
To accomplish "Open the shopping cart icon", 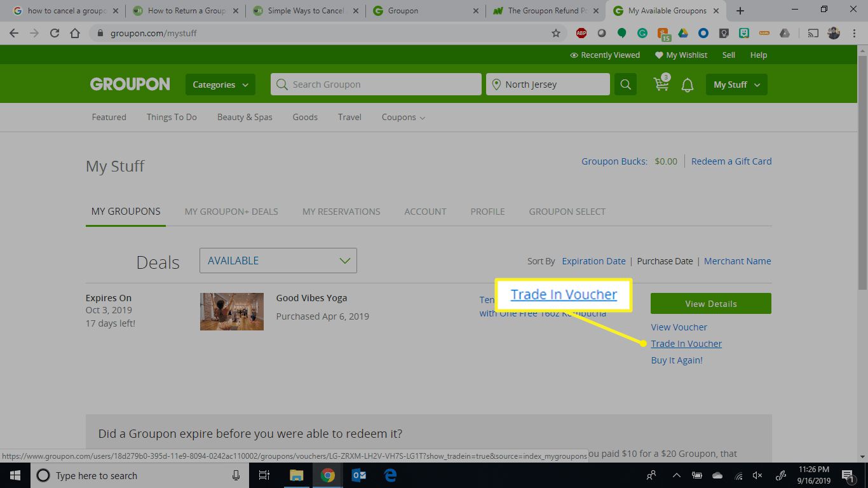I will (x=661, y=84).
